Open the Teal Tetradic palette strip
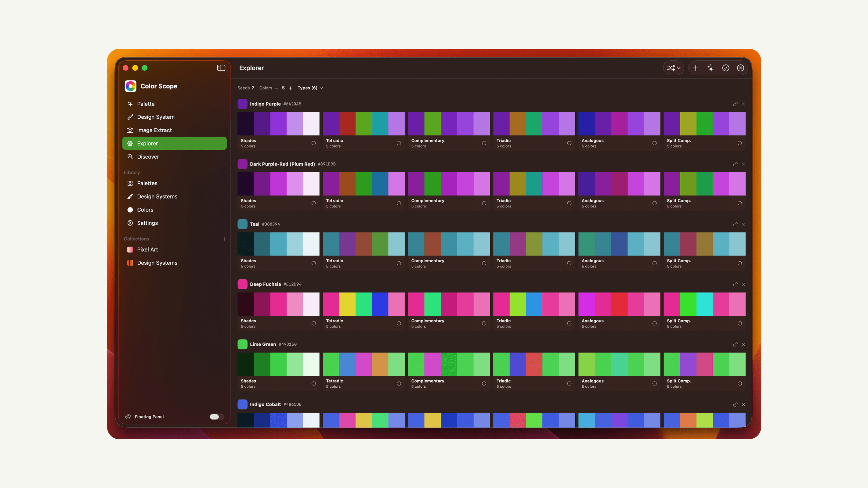The height and width of the screenshot is (488, 868). tap(363, 244)
